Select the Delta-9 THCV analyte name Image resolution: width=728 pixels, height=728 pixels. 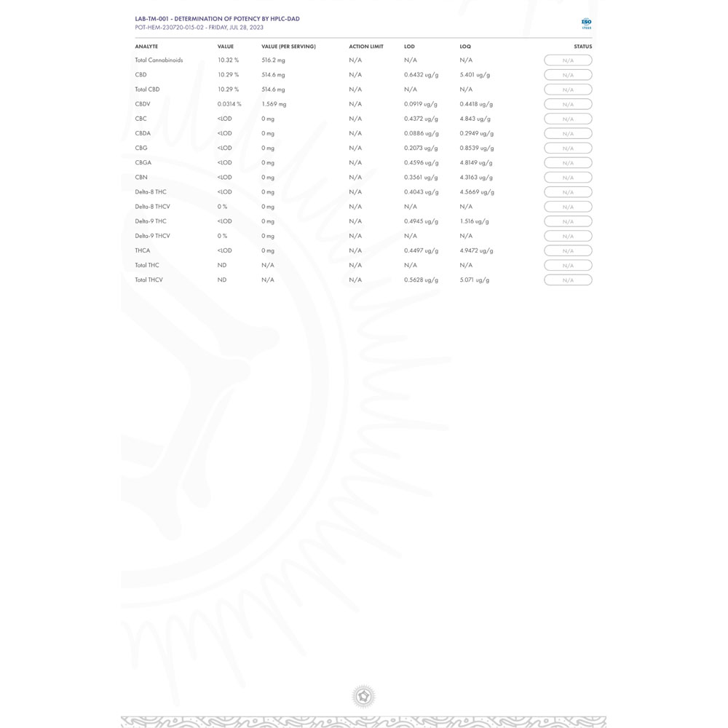click(152, 236)
